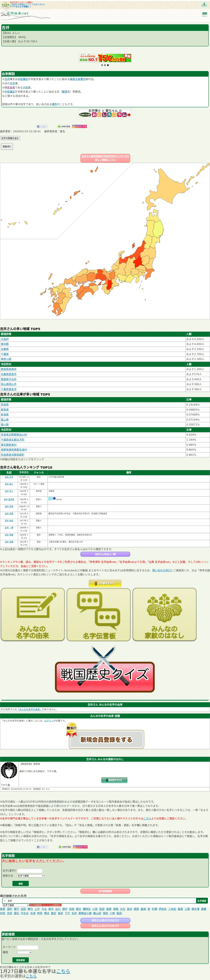Image resolution: width=210 pixels, height=980 pixels.
Task: Open the 千葉県長生郡白子町 link
Action: point(13,440)
